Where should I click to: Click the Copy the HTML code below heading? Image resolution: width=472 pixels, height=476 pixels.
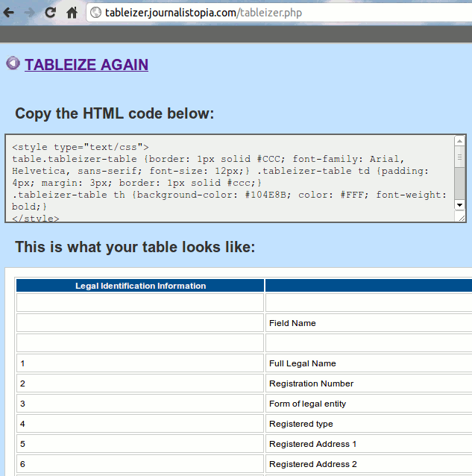coord(115,114)
